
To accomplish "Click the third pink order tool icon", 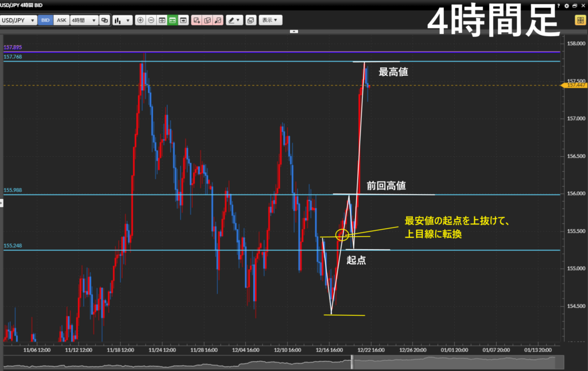I will (x=218, y=20).
